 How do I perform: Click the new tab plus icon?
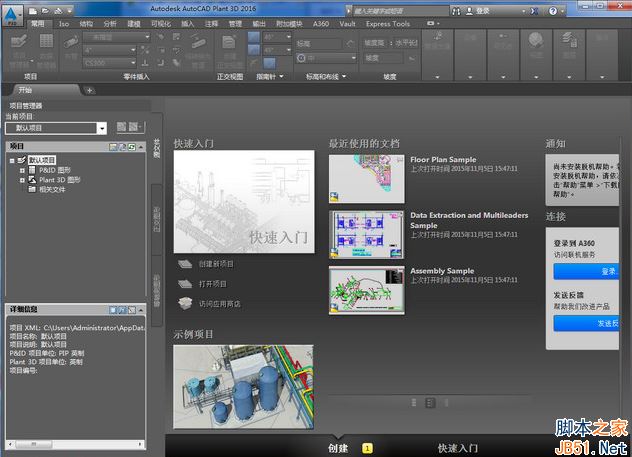(89, 90)
